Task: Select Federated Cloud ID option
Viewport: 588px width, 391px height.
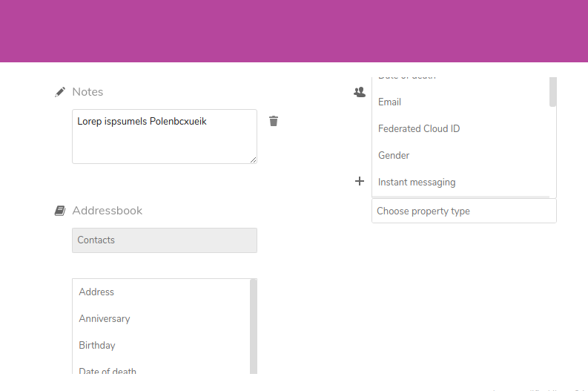Action: tap(460, 128)
